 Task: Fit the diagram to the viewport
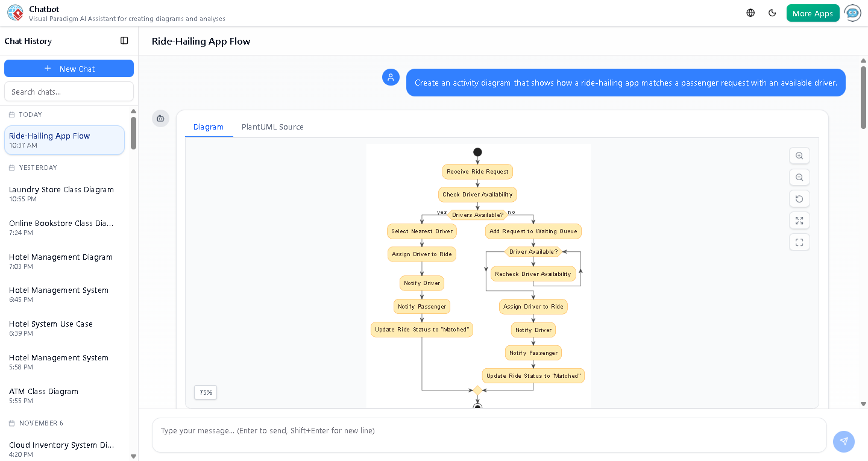[x=799, y=221]
